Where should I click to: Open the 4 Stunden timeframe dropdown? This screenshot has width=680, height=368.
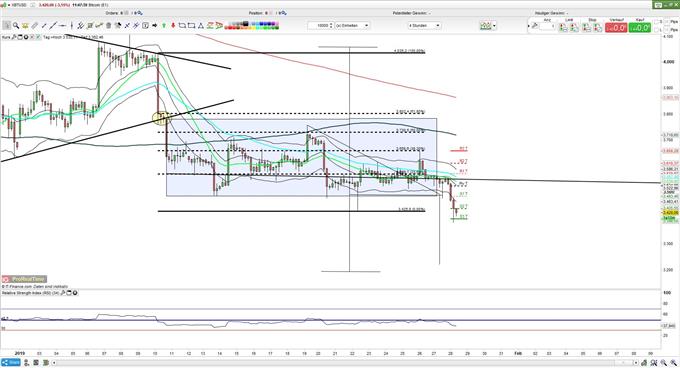tap(424, 26)
